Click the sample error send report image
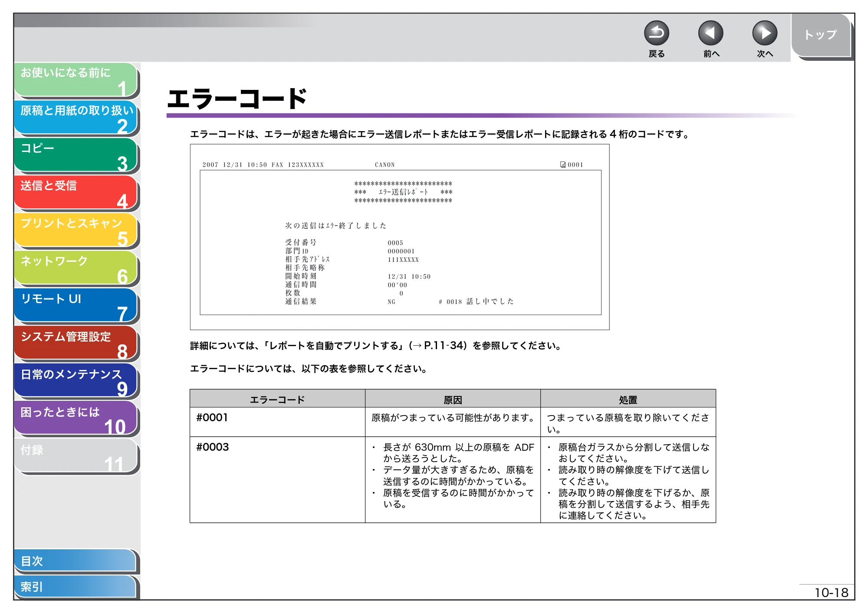Screen dimensions: 868x614 click(400, 237)
